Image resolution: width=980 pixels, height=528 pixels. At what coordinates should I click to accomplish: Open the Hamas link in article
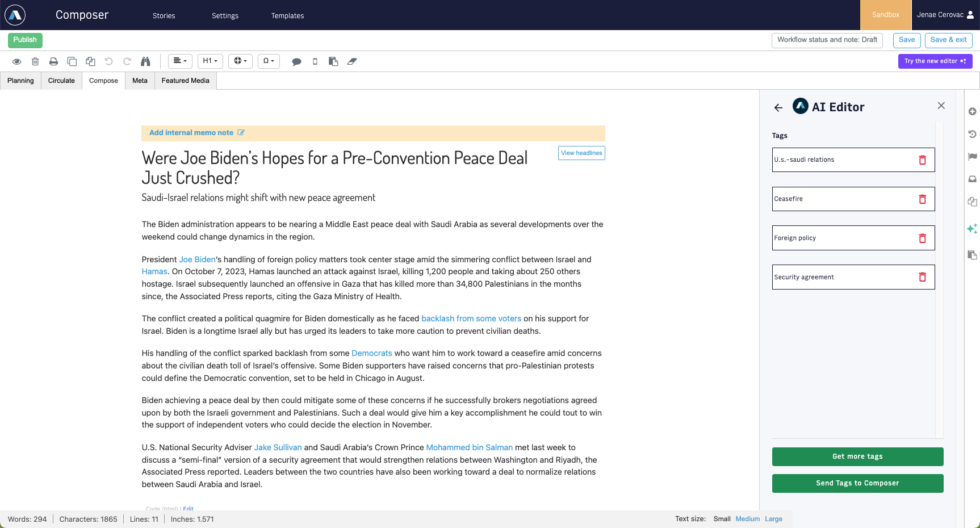(154, 271)
